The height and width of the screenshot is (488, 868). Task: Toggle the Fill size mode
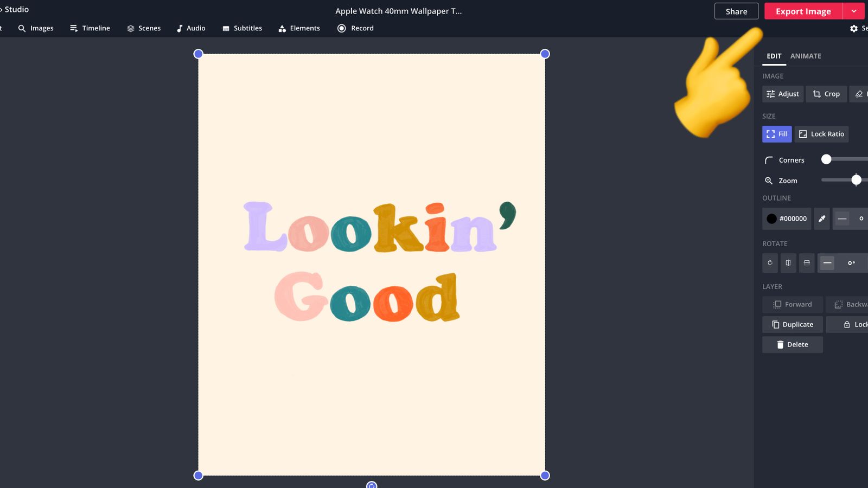coord(776,134)
